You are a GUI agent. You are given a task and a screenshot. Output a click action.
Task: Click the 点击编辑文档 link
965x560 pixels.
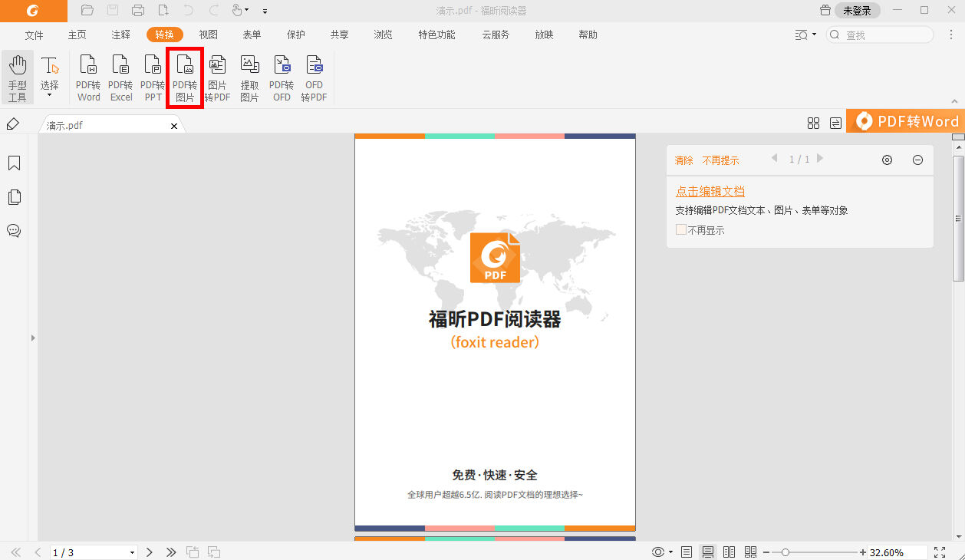pyautogui.click(x=710, y=190)
